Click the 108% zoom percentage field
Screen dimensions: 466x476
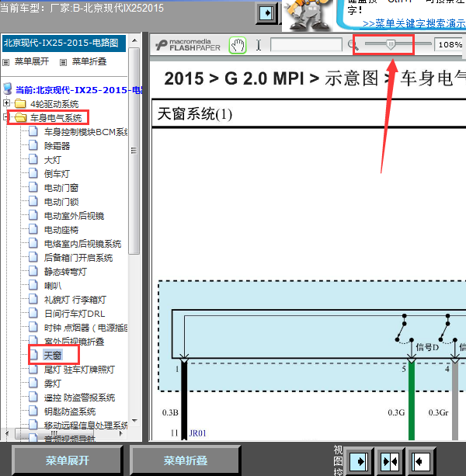[450, 44]
